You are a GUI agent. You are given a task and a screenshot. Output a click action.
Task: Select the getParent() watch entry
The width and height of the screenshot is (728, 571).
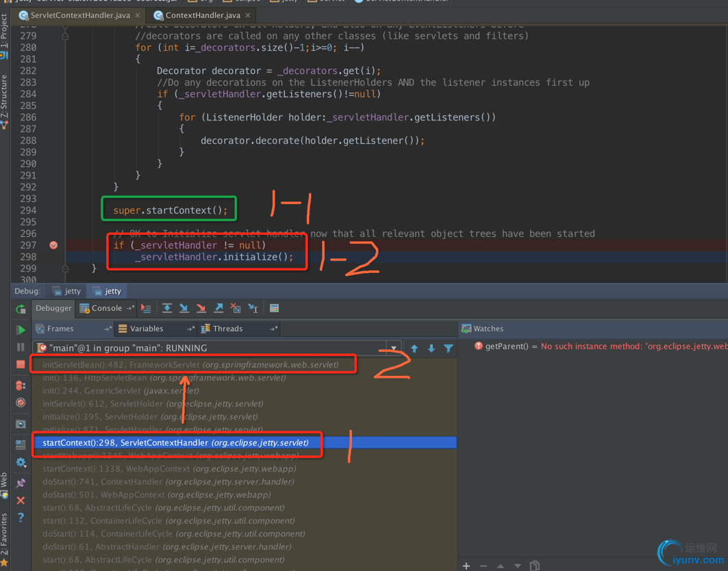(601, 346)
